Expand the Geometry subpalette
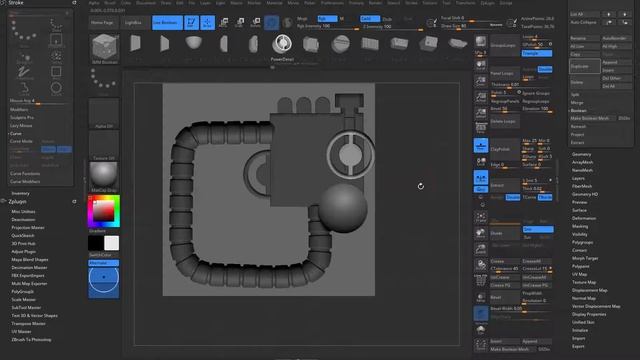The height and width of the screenshot is (360, 640). tap(582, 154)
